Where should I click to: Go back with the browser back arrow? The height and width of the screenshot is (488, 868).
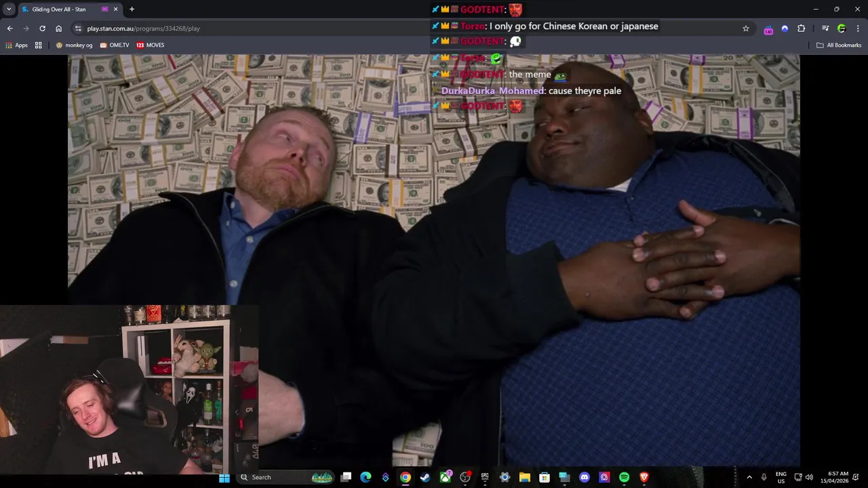(9, 28)
